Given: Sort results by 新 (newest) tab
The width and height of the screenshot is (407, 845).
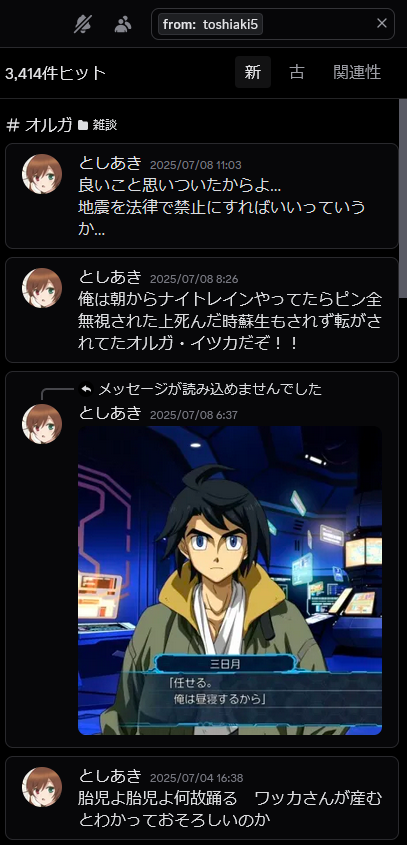Looking at the screenshot, I should point(253,72).
